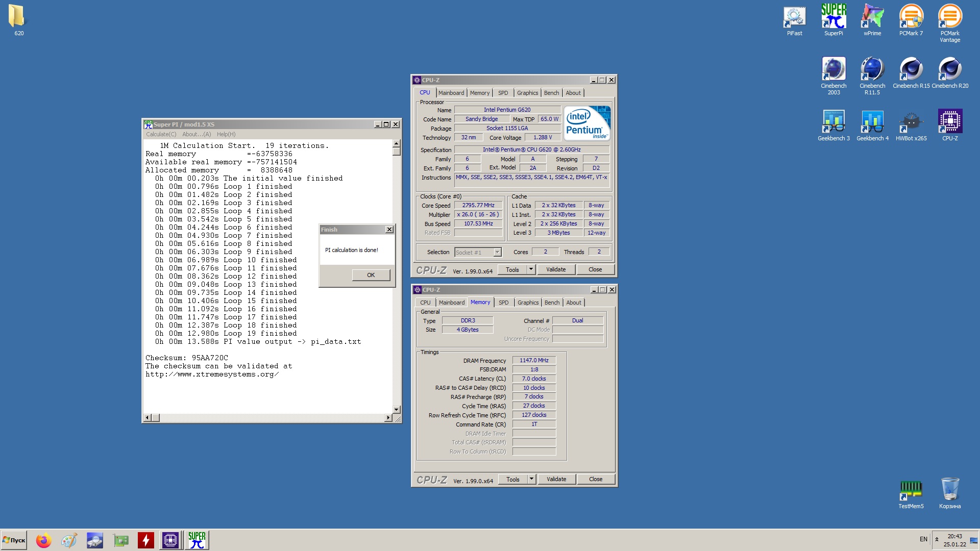Click the DRAM Frequency 1147.0 MHz value
Viewport: 980px width, 551px height.
(x=534, y=361)
